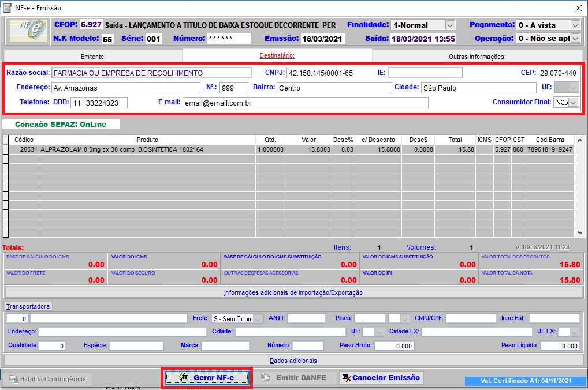Image resolution: width=588 pixels, height=390 pixels.
Task: Click the Transportadora CNPJ/CPF field
Action: click(471, 319)
